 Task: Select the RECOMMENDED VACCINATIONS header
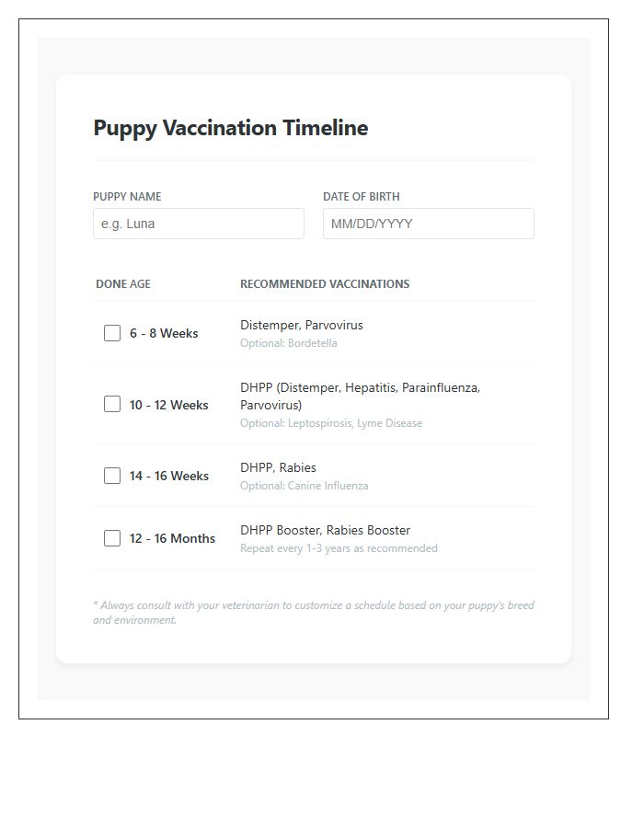(325, 283)
